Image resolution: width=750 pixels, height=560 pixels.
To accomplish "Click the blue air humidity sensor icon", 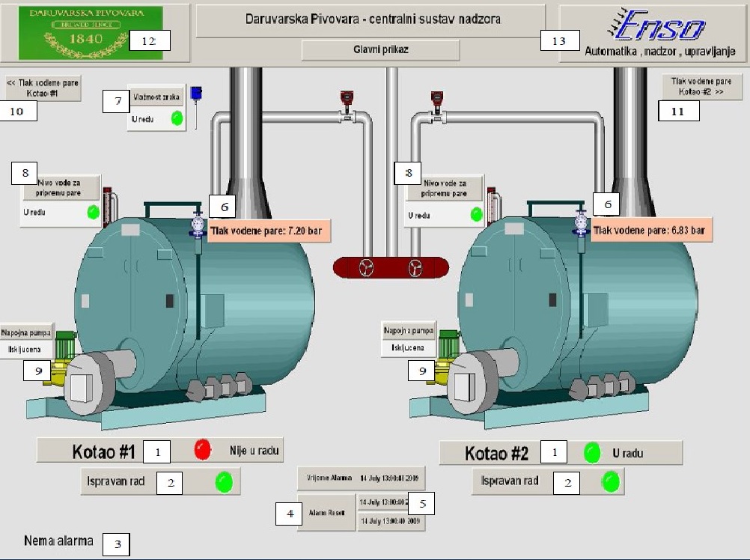I will pyautogui.click(x=196, y=93).
